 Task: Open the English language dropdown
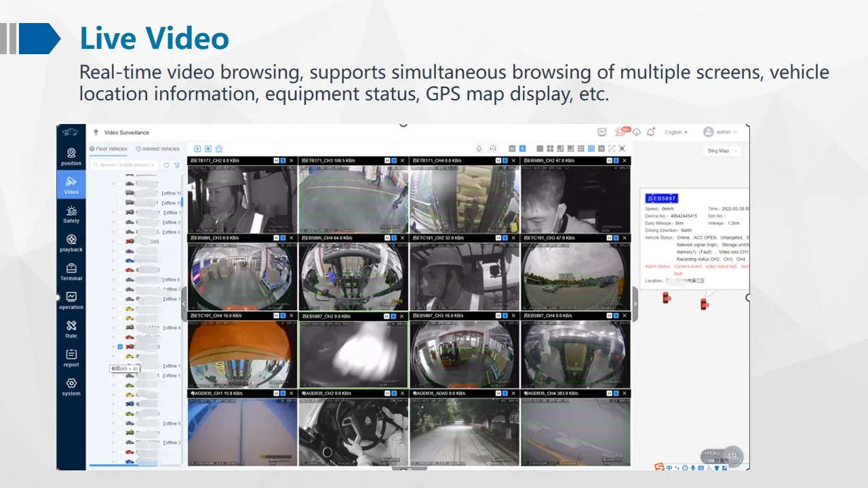pos(677,132)
